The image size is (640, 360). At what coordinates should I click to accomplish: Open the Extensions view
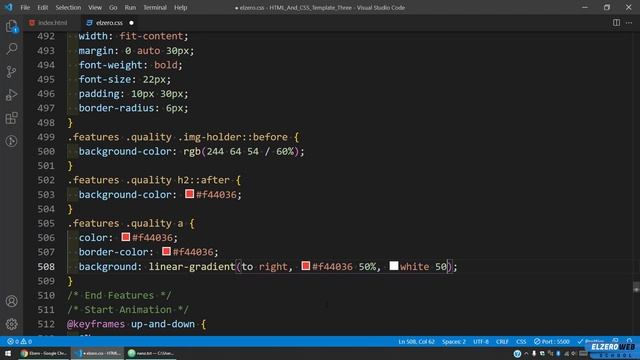(x=11, y=118)
